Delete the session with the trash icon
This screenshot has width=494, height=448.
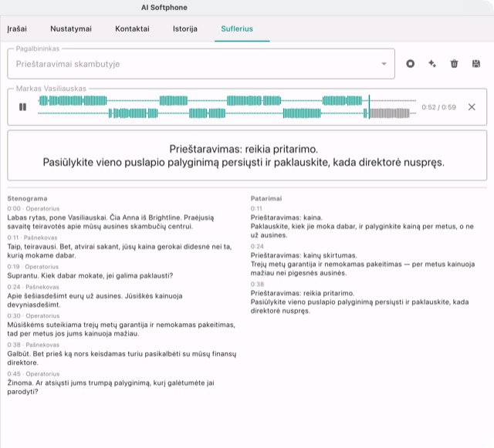click(x=454, y=64)
